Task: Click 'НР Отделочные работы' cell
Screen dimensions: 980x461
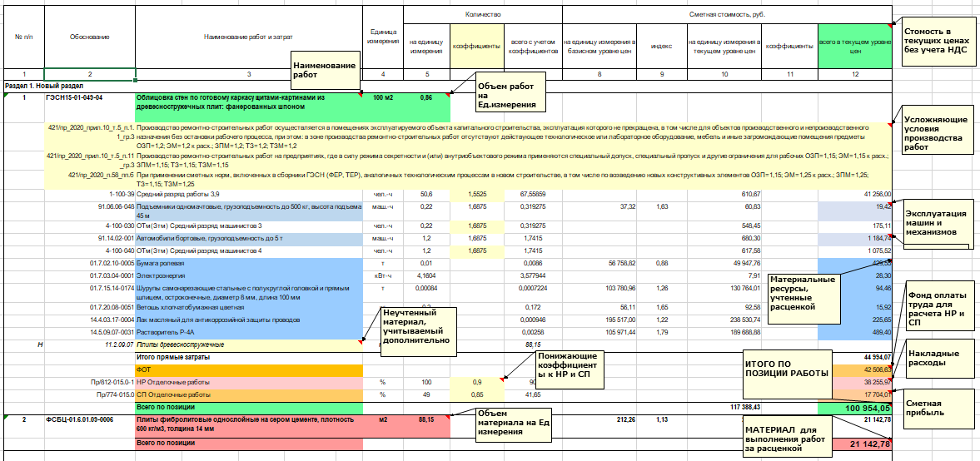Action: click(249, 382)
